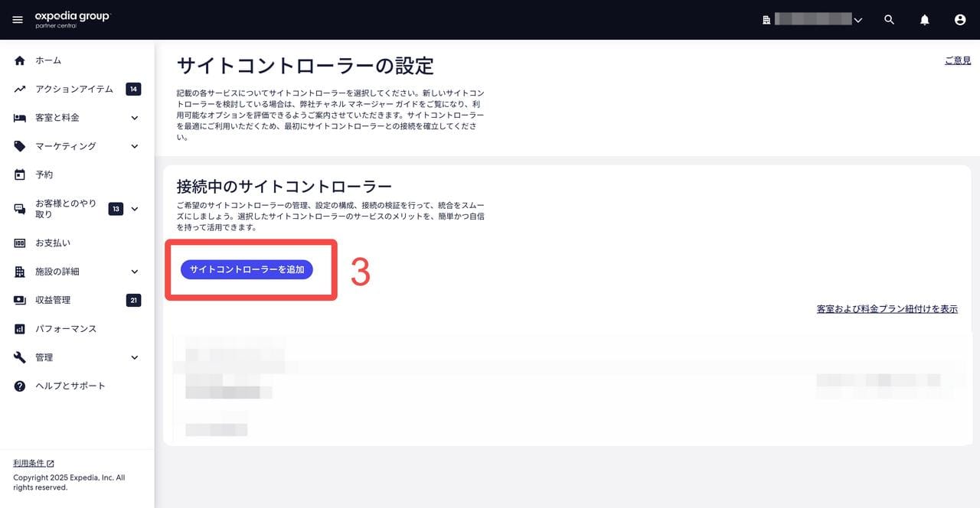Expand the 客室と料金 menu chevron
This screenshot has width=980, height=508.
coord(135,118)
